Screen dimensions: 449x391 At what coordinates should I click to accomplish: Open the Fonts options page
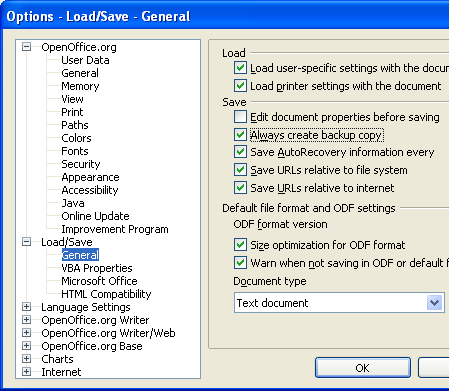click(75, 151)
